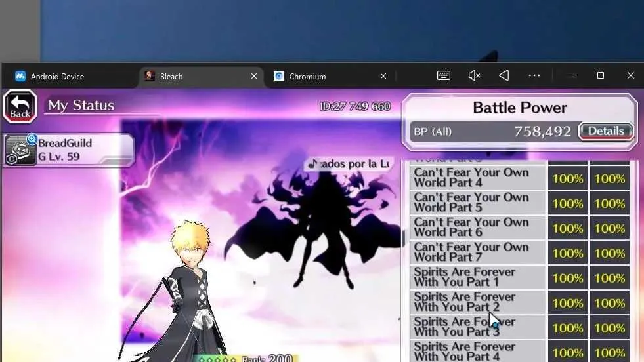Click the triangular back navigation icon
The image size is (644, 362).
504,75
